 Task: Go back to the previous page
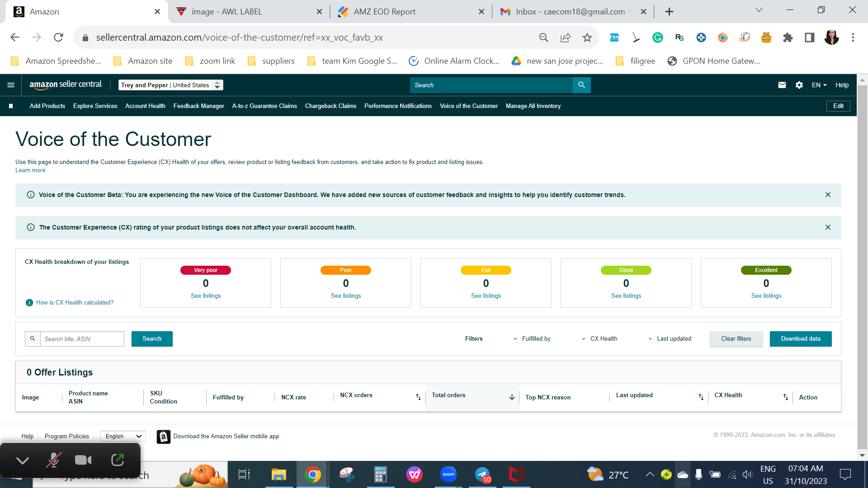tap(15, 38)
